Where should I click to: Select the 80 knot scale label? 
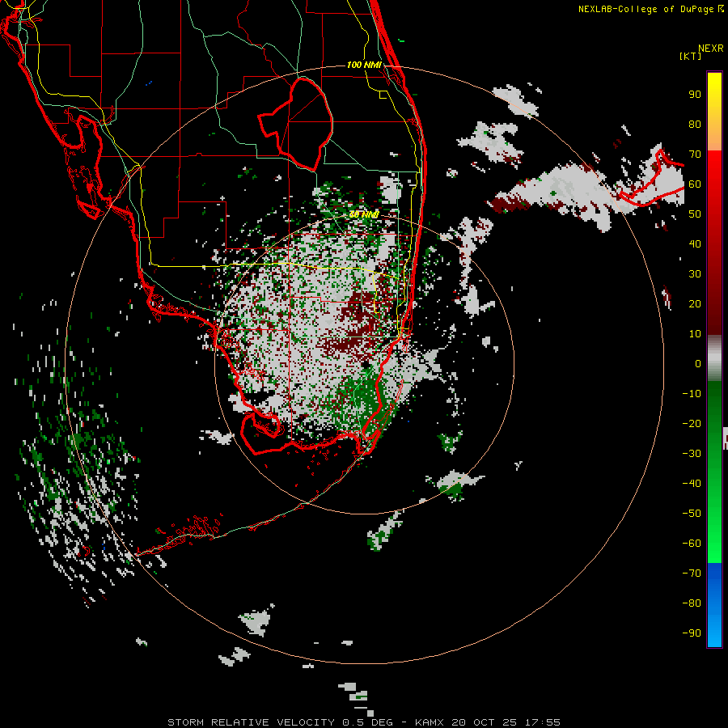click(x=695, y=124)
